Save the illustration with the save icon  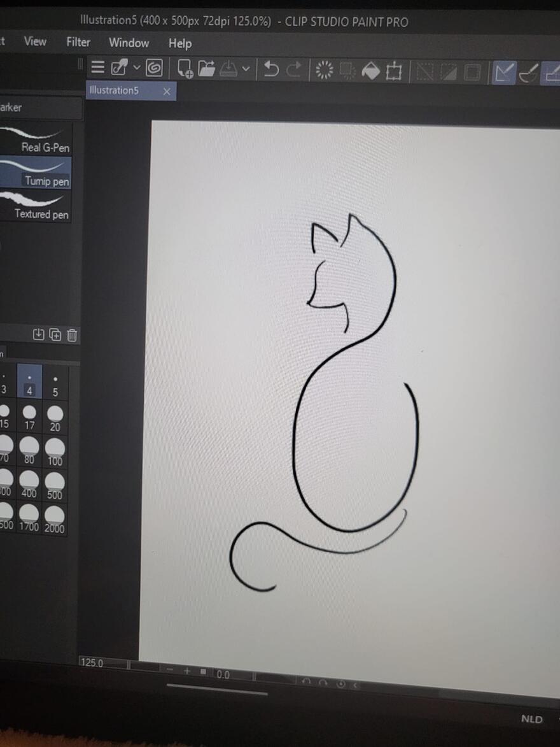coord(228,69)
